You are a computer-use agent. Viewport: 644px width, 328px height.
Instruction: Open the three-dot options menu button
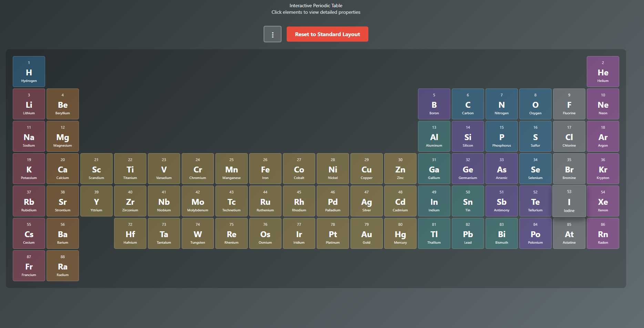273,34
